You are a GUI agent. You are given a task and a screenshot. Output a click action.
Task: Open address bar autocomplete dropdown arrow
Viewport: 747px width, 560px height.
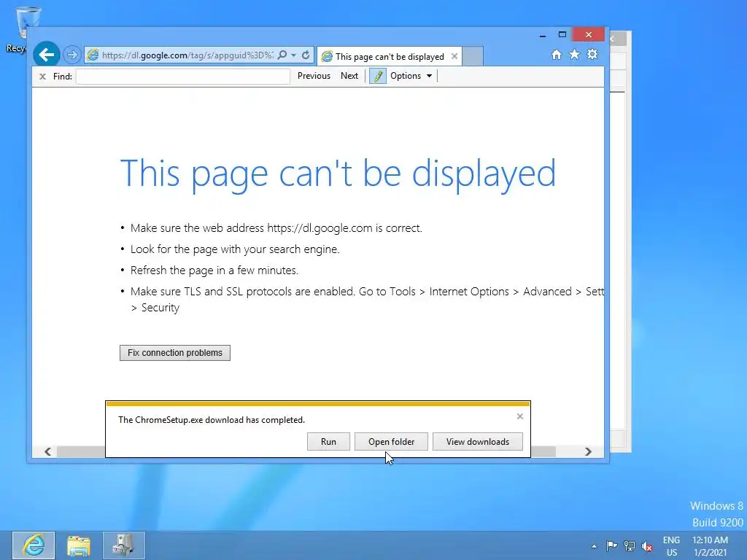click(x=293, y=55)
